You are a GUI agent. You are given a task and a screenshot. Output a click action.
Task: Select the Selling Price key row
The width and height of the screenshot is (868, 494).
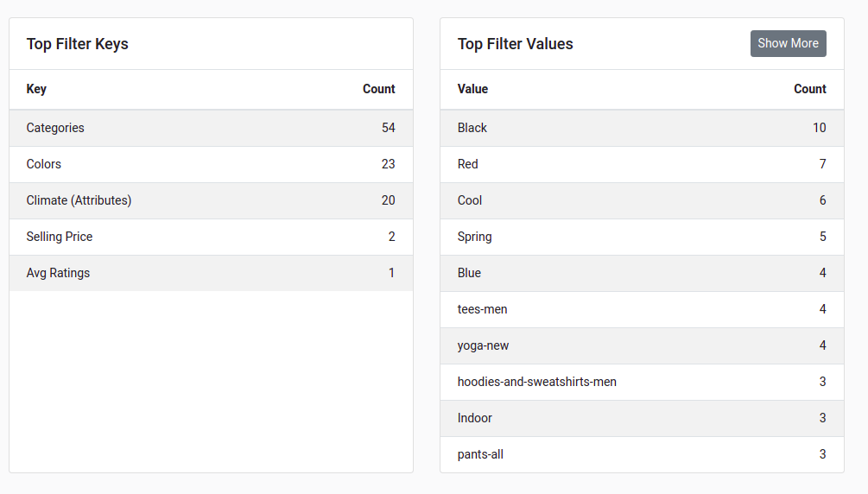point(211,237)
